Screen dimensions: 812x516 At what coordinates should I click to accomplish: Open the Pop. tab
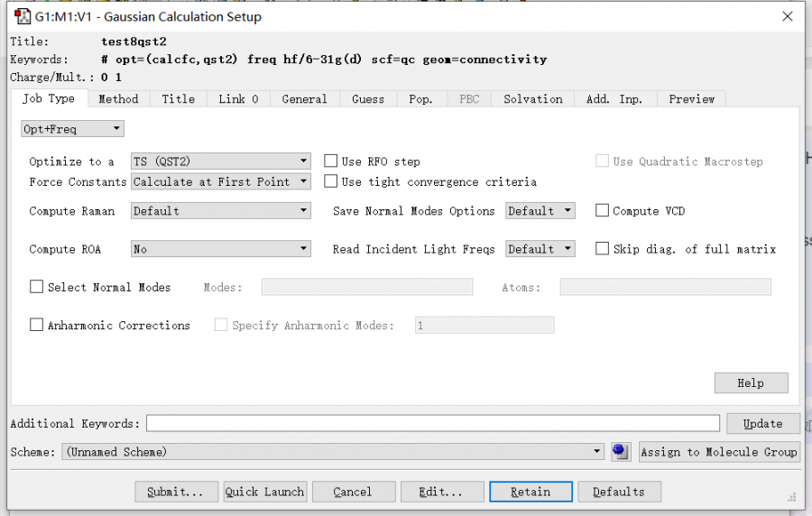click(x=421, y=99)
